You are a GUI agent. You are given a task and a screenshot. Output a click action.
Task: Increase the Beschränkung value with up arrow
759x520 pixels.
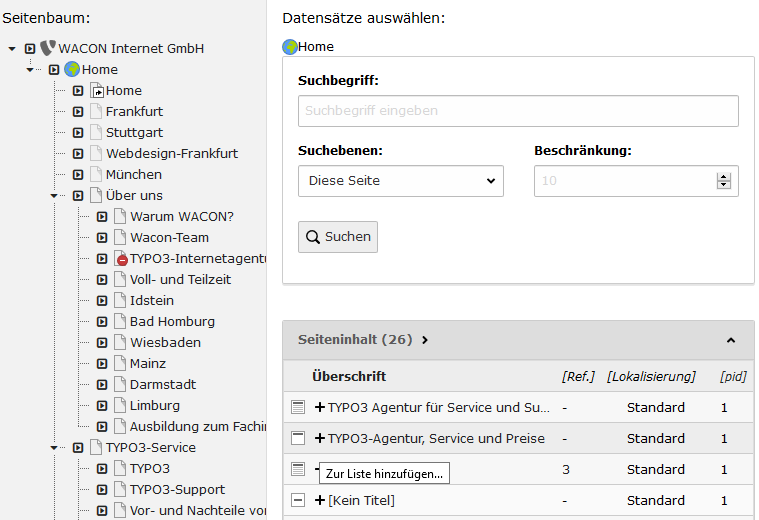tap(724, 177)
